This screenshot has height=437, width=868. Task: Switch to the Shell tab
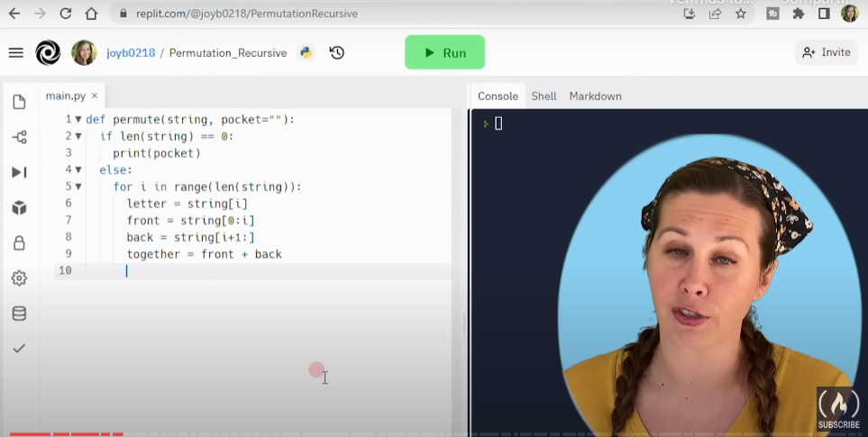pyautogui.click(x=544, y=96)
